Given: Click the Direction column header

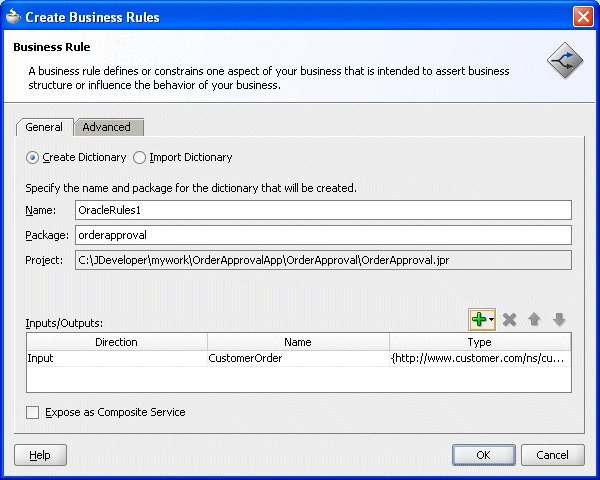Looking at the screenshot, I should 117,342.
